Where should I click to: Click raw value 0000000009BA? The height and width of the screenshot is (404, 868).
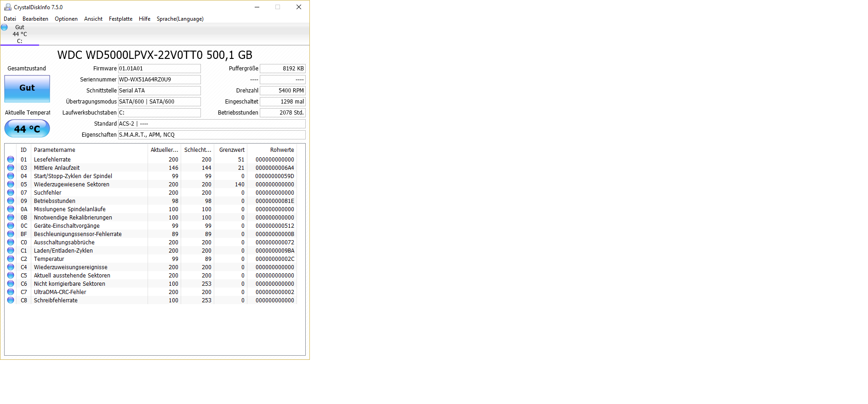[x=275, y=251]
